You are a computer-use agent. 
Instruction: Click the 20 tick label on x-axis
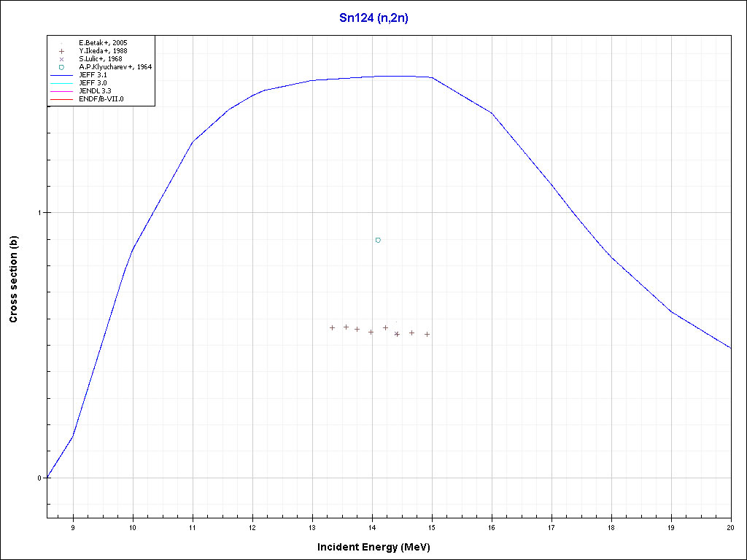[x=730, y=526]
